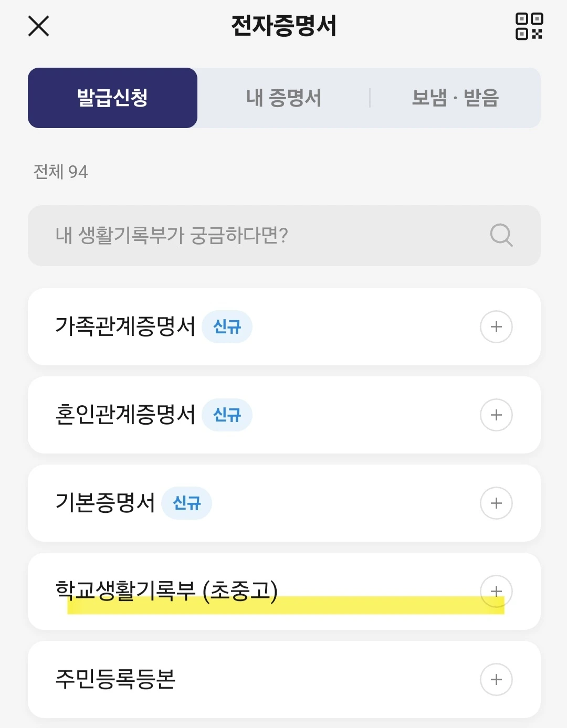Image resolution: width=567 pixels, height=728 pixels.
Task: Open the 기본증명서 certificate title
Action: (x=105, y=503)
